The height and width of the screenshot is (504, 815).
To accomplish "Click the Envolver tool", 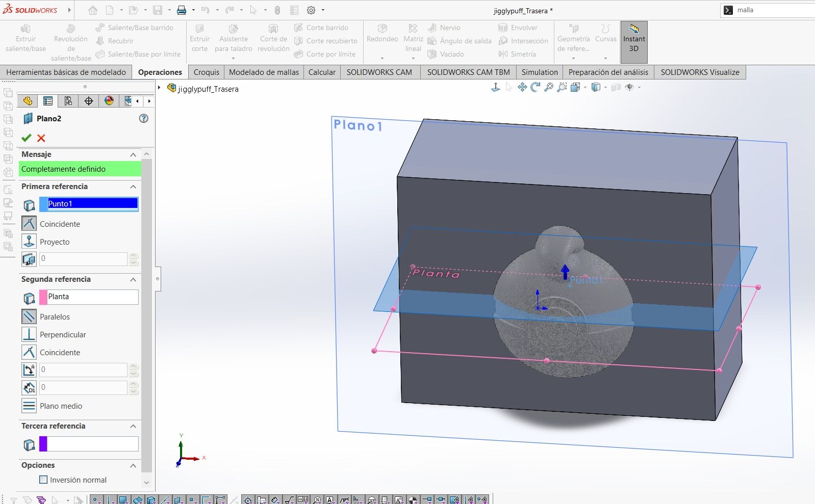I will tap(518, 28).
